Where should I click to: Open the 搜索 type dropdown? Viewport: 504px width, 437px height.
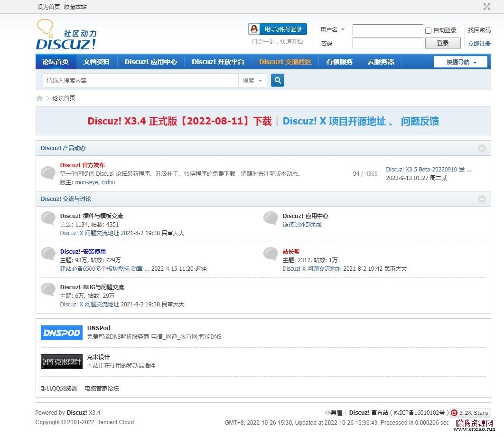(252, 80)
